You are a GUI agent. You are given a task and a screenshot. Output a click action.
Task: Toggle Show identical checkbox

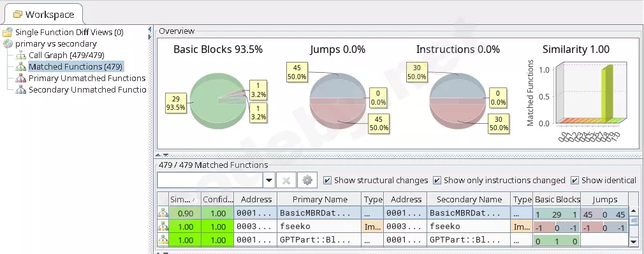click(x=575, y=180)
